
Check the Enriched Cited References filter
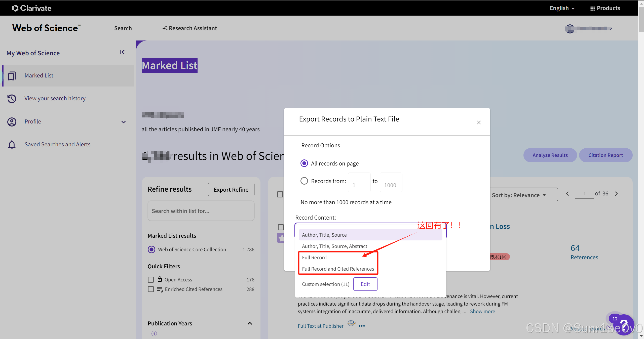(x=151, y=289)
